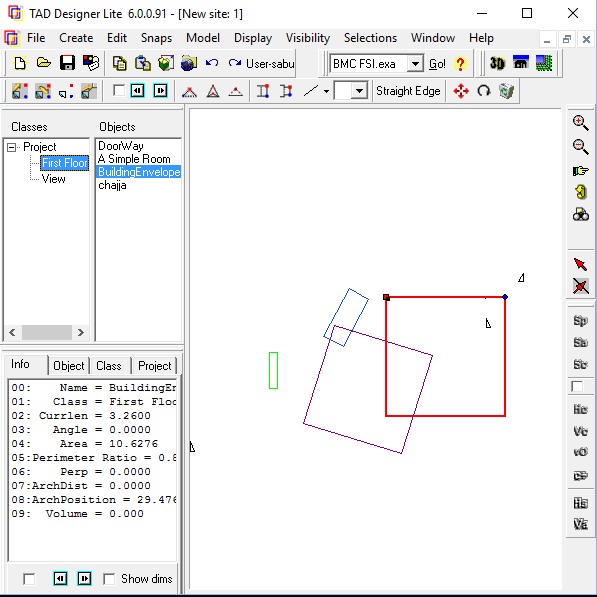Toggle the checkbox in right sidebar
The width and height of the screenshot is (597, 597).
coord(577,386)
